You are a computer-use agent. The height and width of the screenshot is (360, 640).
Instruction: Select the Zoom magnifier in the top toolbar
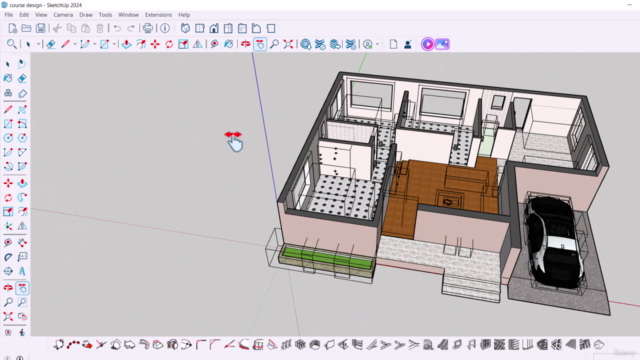274,44
